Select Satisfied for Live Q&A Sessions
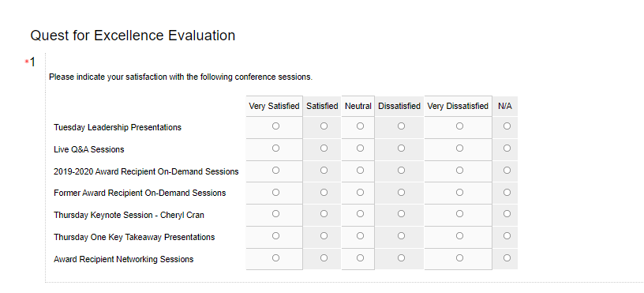The width and height of the screenshot is (644, 293). point(324,148)
